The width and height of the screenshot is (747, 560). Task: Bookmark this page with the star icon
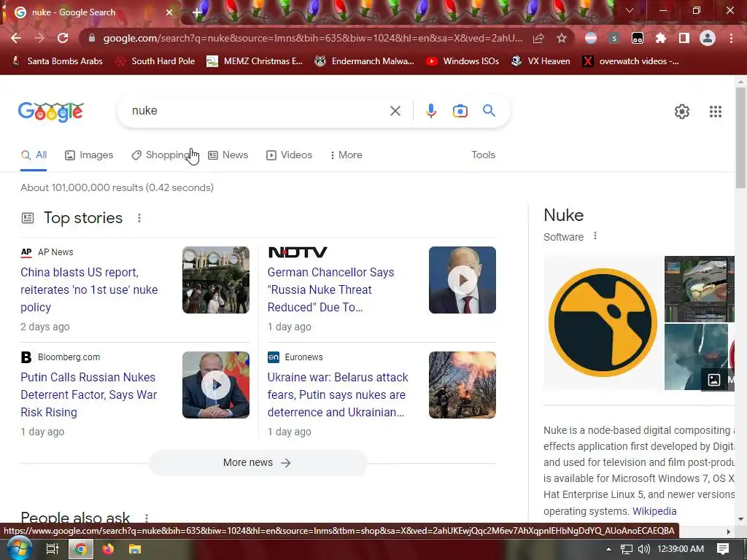tap(562, 38)
